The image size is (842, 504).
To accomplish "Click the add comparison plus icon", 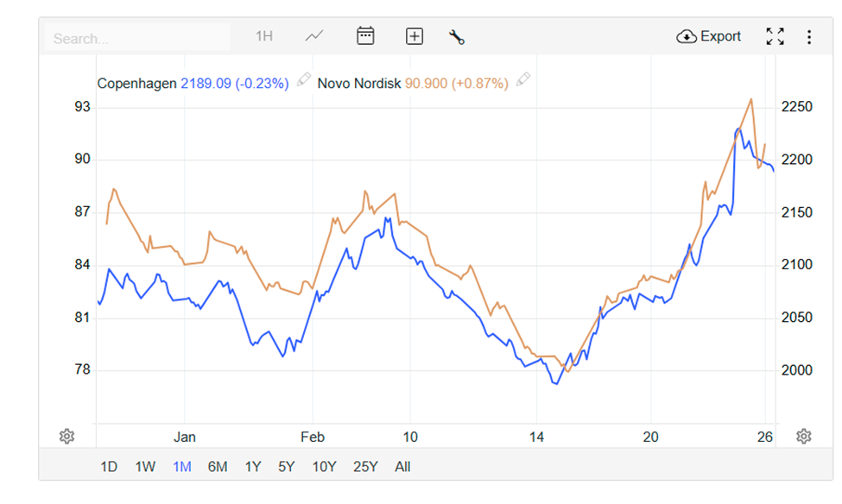I will click(x=415, y=36).
